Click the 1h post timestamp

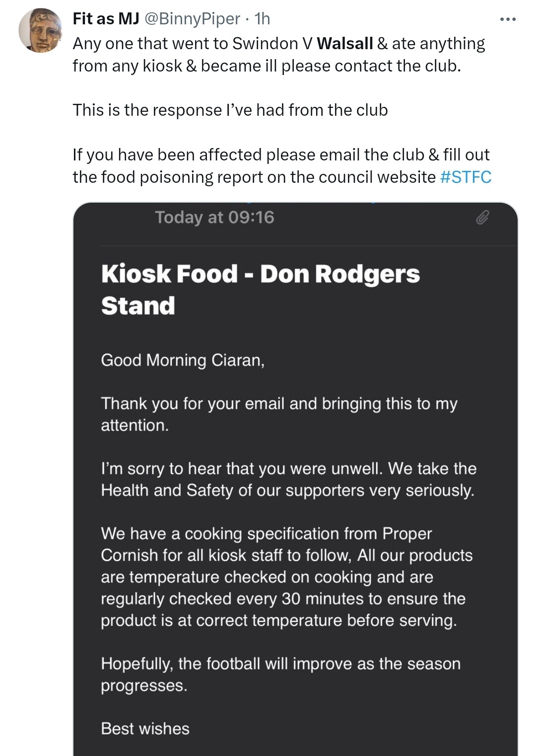(262, 19)
